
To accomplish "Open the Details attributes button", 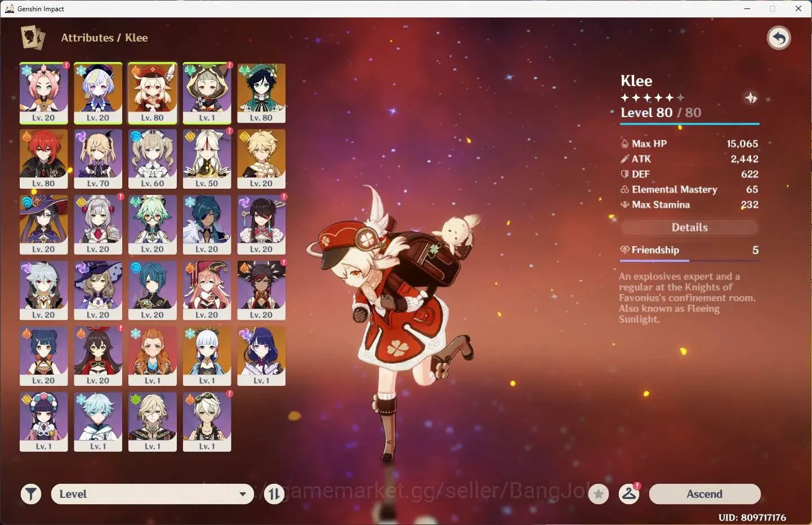I will 689,227.
